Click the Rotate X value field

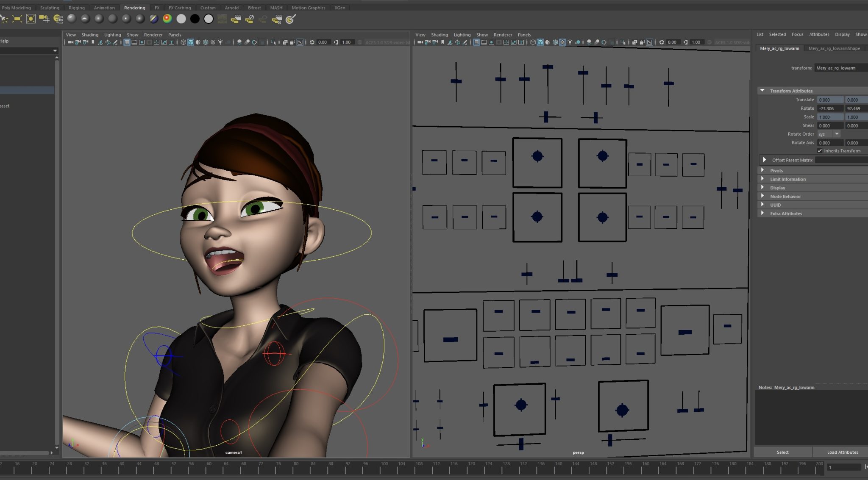[829, 108]
